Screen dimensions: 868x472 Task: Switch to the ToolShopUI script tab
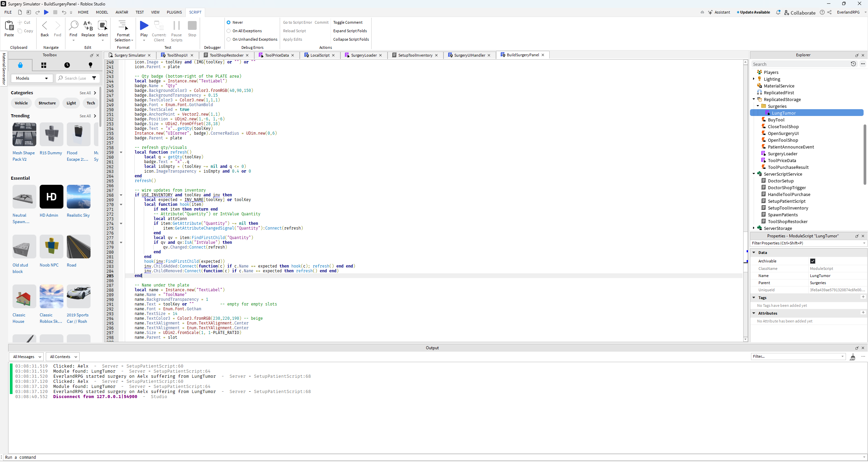tap(177, 55)
